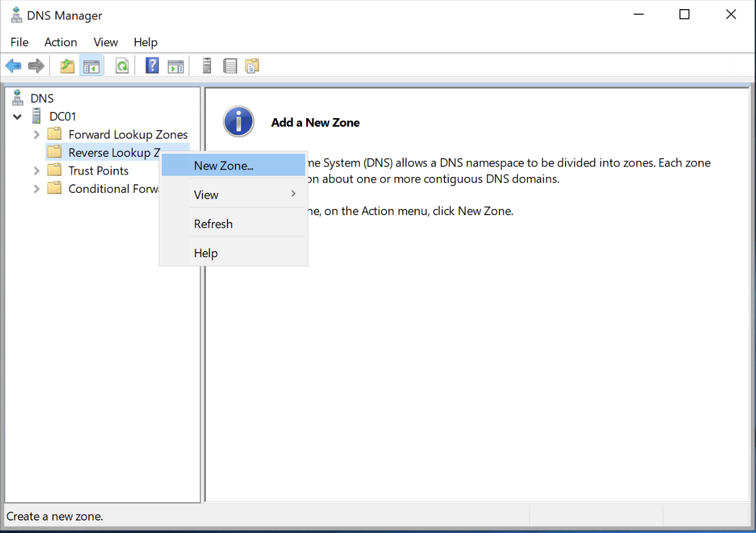Viewport: 756px width, 533px height.
Task: Click the server tower toolbar icon
Action: coord(207,66)
